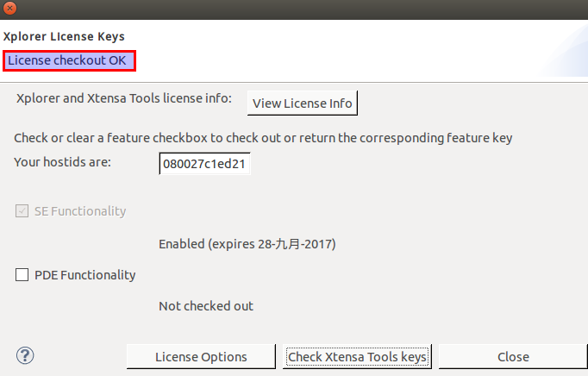
Task: Click the Close button at the bottom
Action: pos(513,356)
